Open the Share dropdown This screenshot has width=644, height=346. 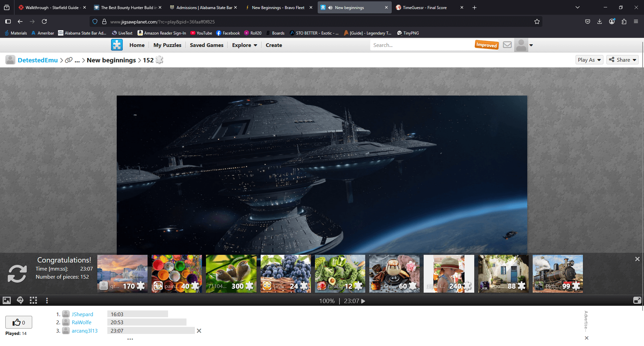(622, 60)
